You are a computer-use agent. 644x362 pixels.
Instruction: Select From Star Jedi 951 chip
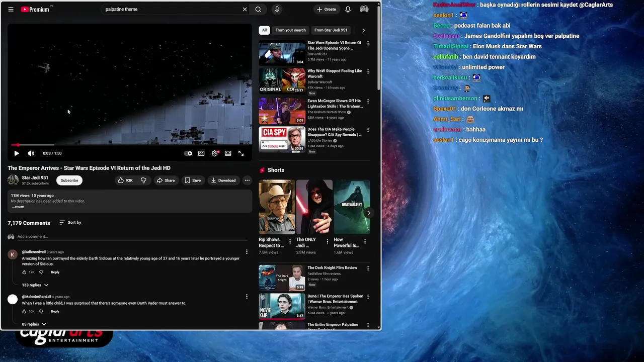[331, 30]
